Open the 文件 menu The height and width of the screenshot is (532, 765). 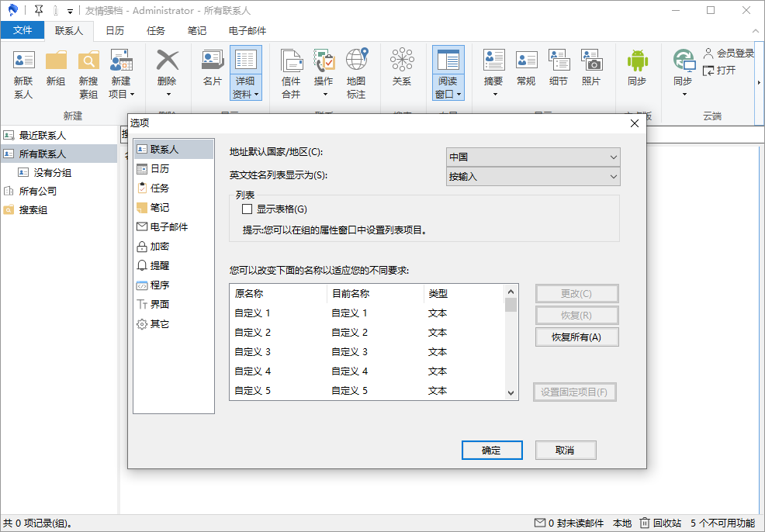tap(23, 30)
